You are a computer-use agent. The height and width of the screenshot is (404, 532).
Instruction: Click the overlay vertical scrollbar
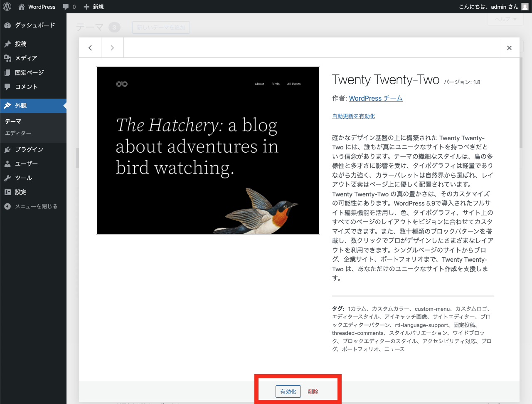point(521,103)
